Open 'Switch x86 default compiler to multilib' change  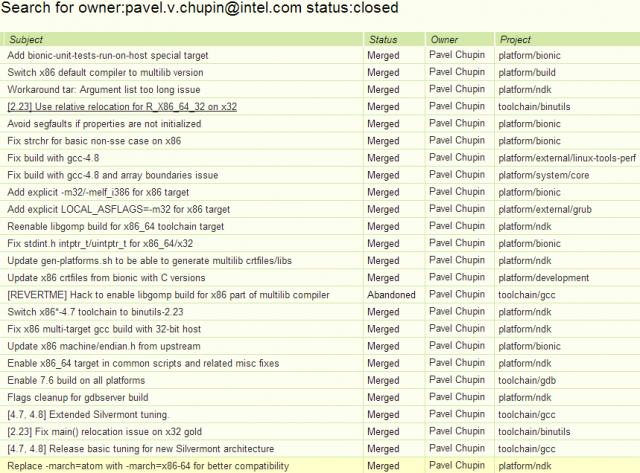point(105,73)
